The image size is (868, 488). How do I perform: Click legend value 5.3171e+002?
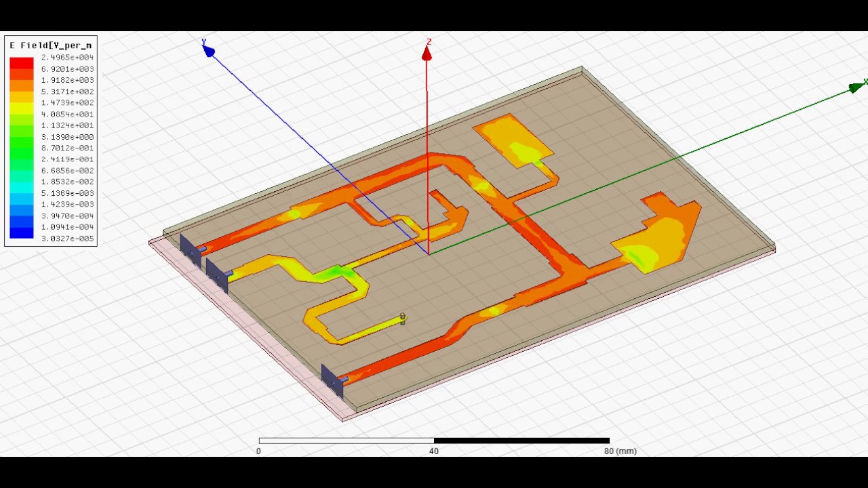[x=67, y=91]
